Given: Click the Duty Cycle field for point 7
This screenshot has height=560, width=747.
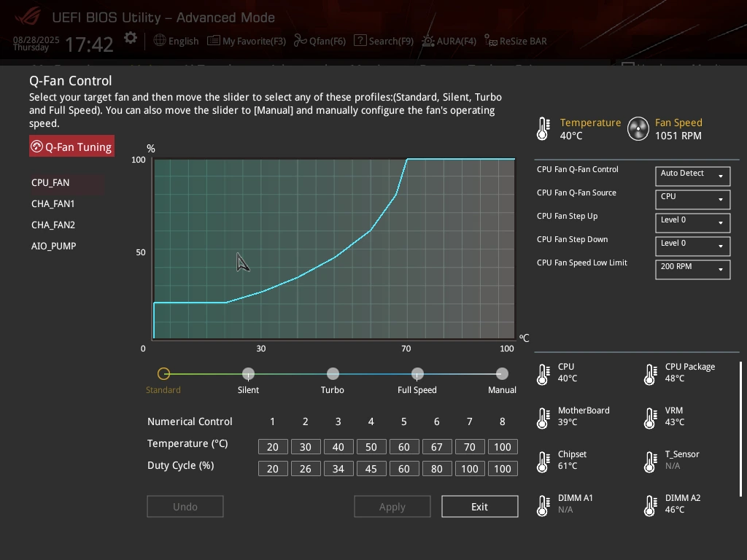Looking at the screenshot, I should [x=470, y=469].
